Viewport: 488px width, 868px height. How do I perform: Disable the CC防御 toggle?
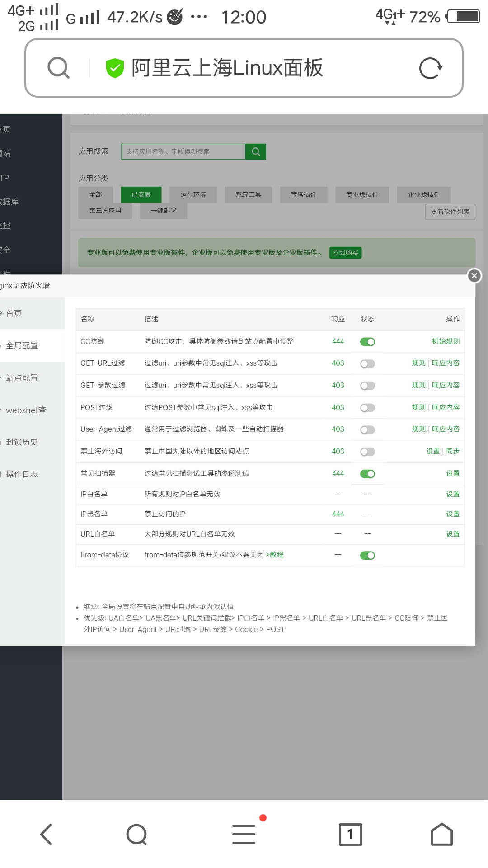pyautogui.click(x=367, y=342)
